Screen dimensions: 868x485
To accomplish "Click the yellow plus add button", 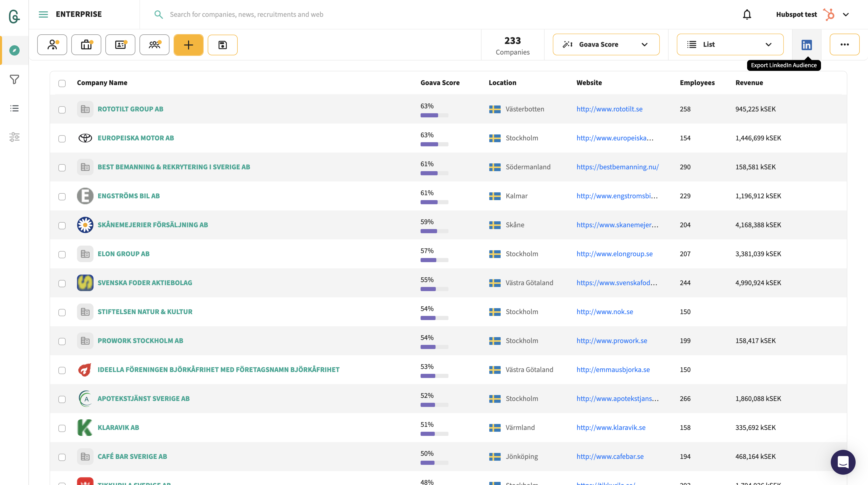I will point(188,44).
